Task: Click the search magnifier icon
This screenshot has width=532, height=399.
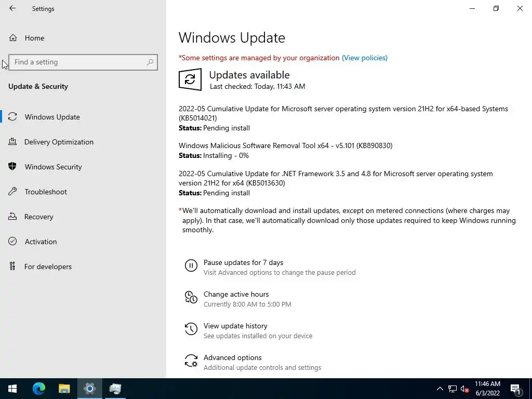Action: pyautogui.click(x=150, y=62)
